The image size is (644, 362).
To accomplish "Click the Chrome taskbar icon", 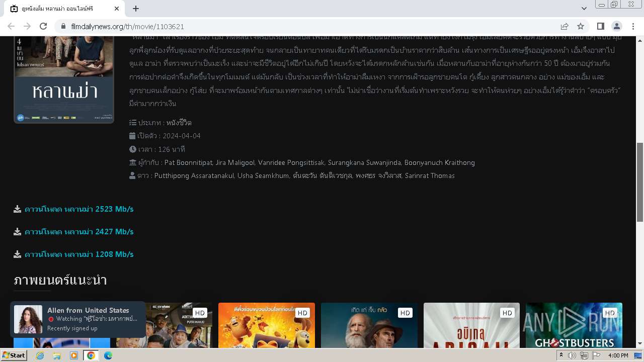I will 91,355.
